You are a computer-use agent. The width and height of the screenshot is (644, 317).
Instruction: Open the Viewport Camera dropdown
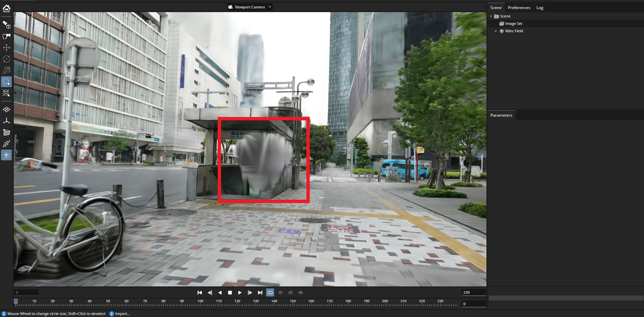(x=250, y=6)
